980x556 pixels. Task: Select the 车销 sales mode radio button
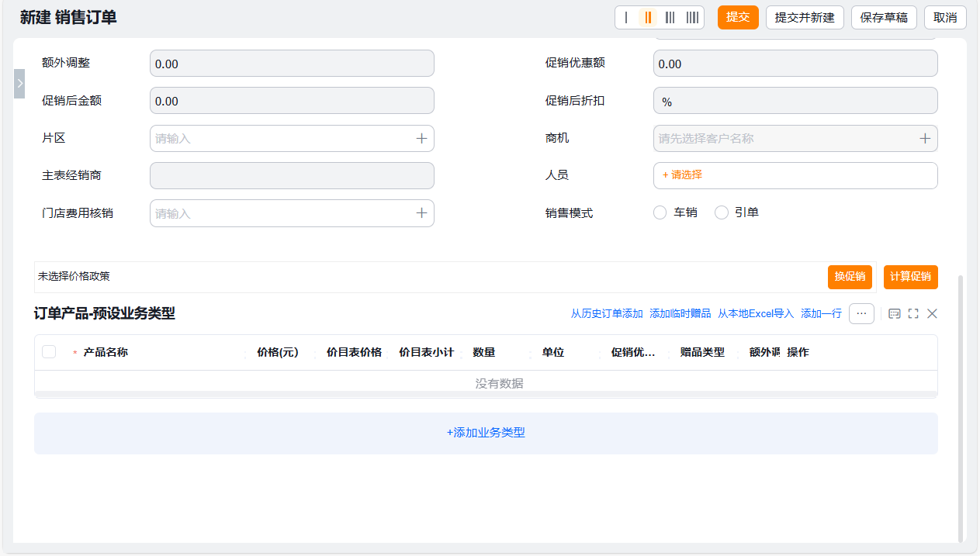(660, 212)
